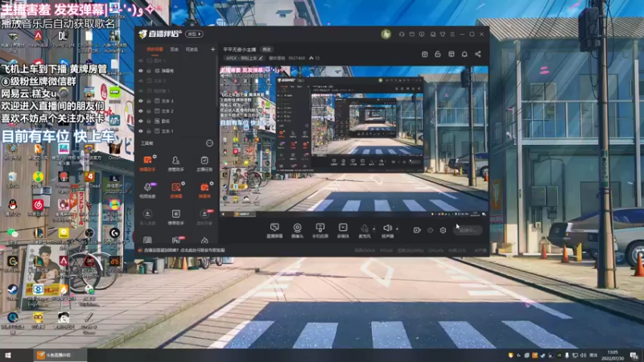Screen dimensions: 644x362
Task: Switch to the third scene tab
Action: 192,49
